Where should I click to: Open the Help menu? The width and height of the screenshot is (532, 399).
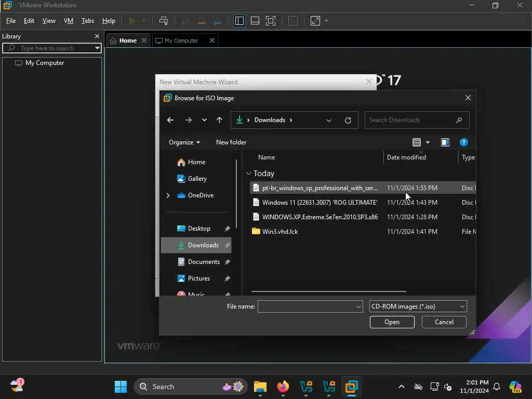[109, 21]
